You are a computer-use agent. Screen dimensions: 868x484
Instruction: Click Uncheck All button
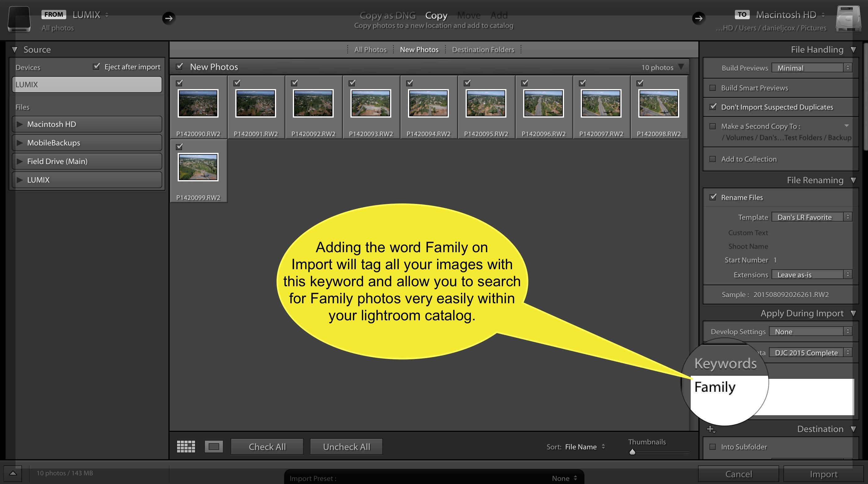click(x=346, y=447)
